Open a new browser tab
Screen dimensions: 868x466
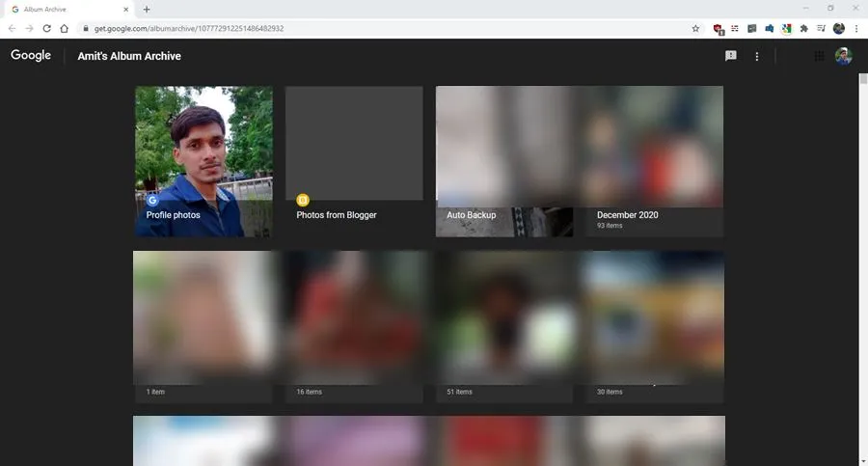coord(147,10)
